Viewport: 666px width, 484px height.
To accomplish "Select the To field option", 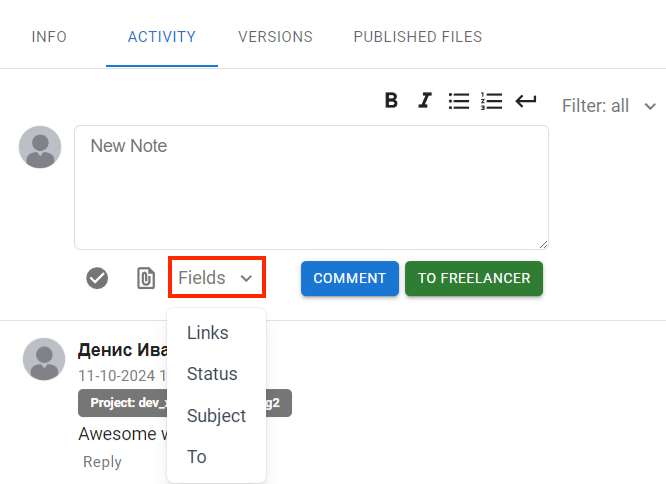I will pyautogui.click(x=197, y=457).
